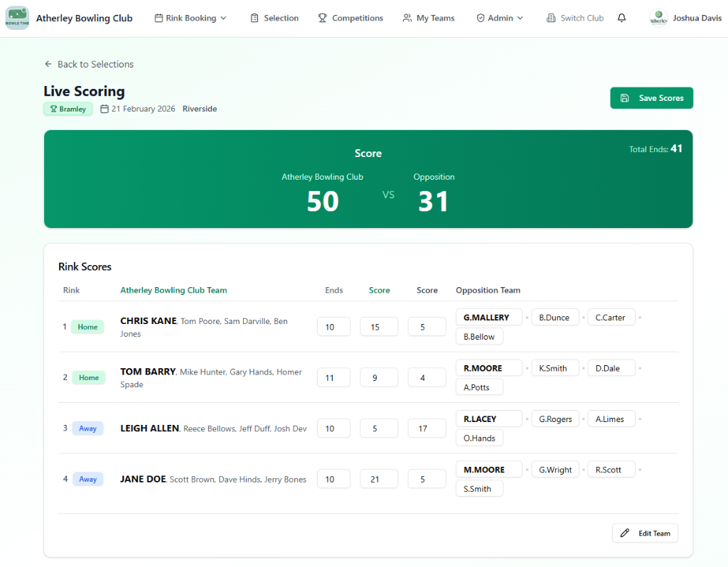This screenshot has width=728, height=567.
Task: Click the back arrow icon
Action: (48, 64)
